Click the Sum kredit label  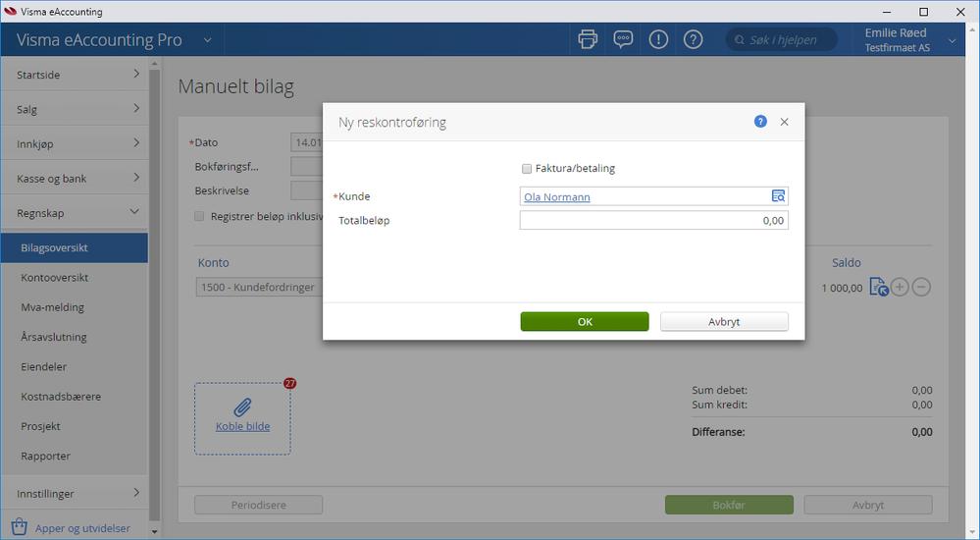pos(719,405)
